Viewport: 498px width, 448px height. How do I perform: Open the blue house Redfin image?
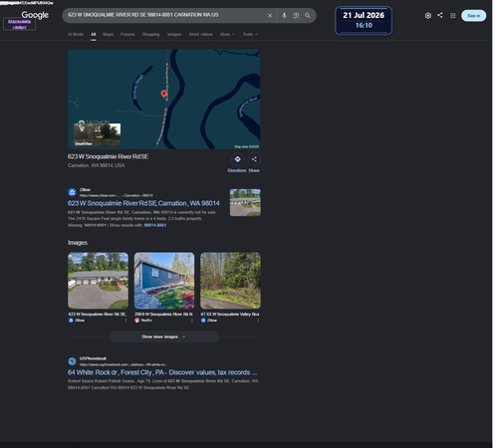164,281
